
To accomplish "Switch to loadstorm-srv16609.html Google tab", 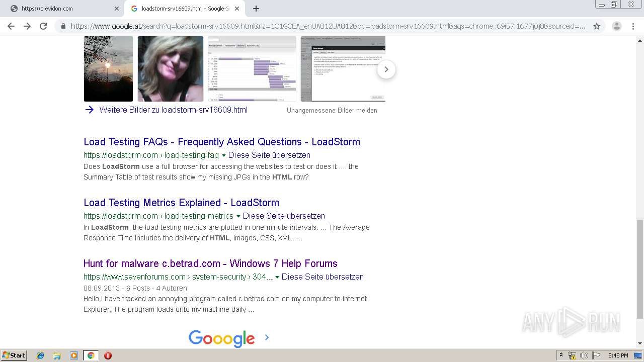I will pos(185,9).
